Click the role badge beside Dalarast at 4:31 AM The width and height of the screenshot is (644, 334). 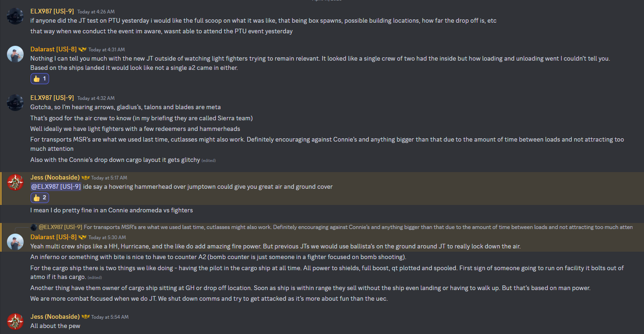pyautogui.click(x=82, y=49)
